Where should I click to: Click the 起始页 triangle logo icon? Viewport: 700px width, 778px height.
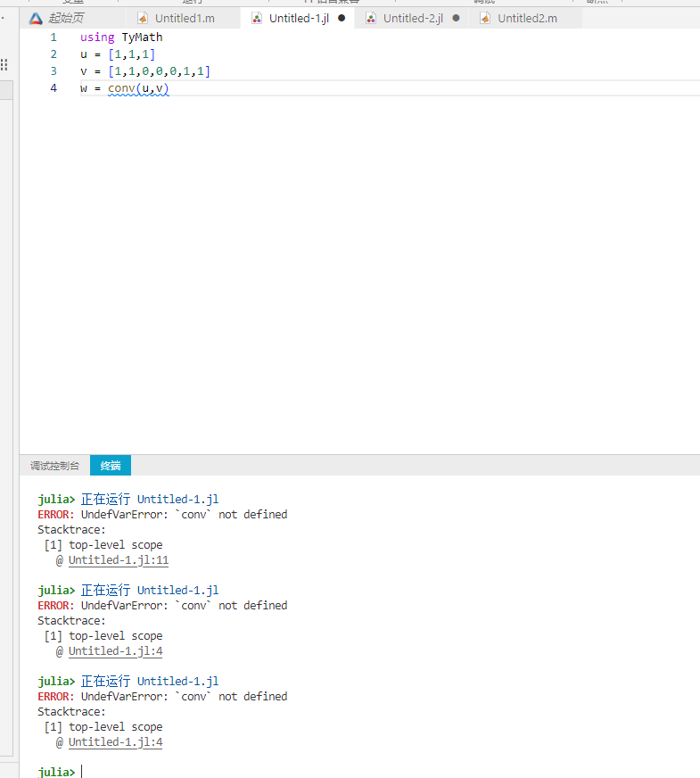[x=36, y=19]
